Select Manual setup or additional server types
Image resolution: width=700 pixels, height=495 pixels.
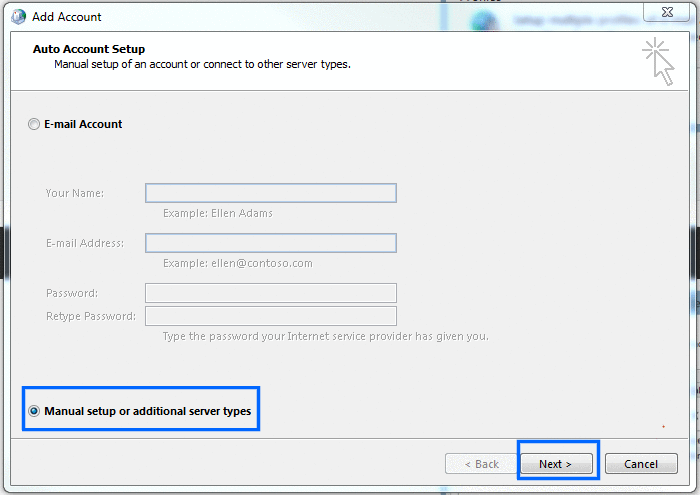[x=34, y=411]
